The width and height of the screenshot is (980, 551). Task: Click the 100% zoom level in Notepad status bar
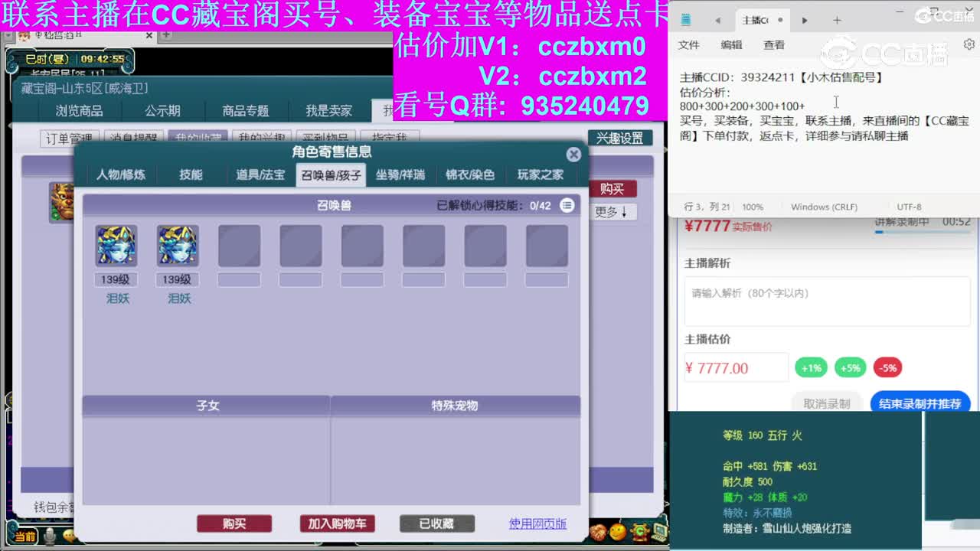coord(753,207)
